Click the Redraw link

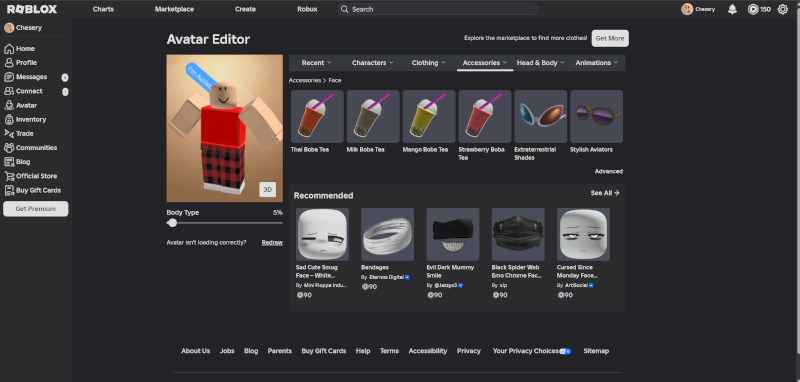(x=272, y=243)
